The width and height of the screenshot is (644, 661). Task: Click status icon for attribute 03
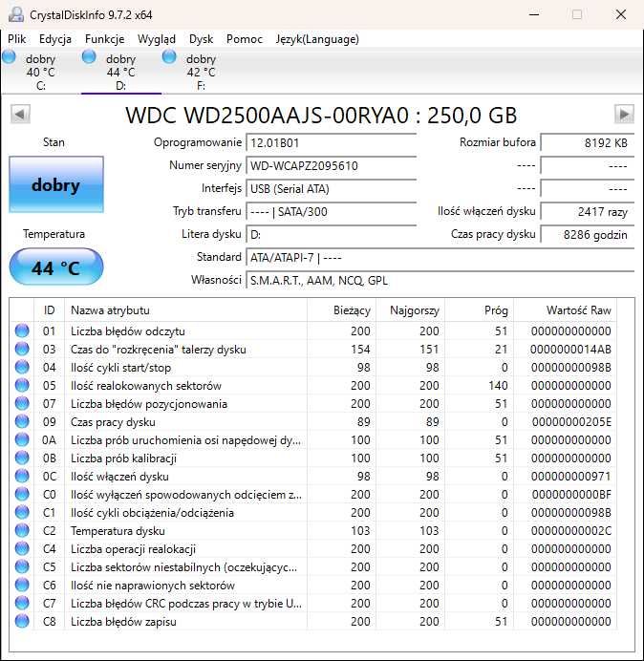22,349
